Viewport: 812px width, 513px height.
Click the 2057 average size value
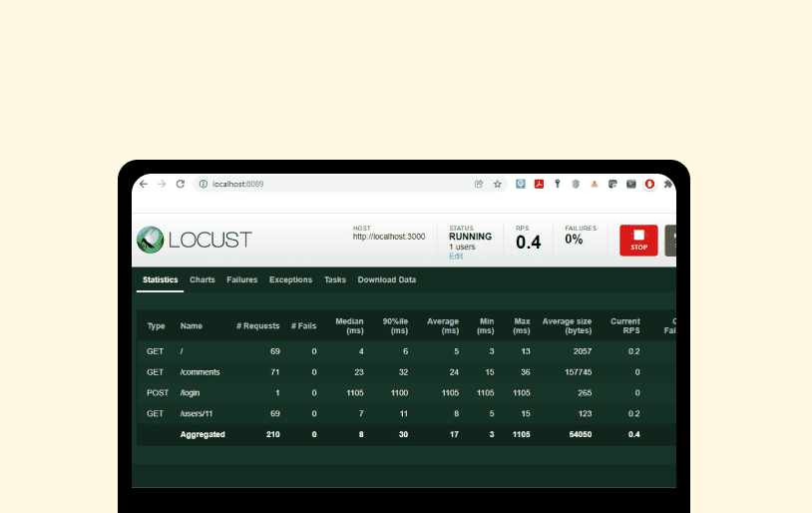point(583,351)
